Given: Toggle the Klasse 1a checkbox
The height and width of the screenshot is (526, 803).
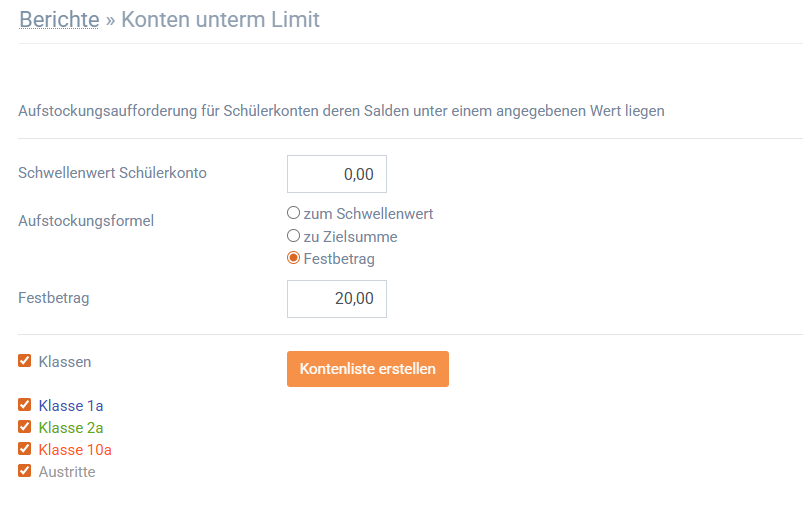Looking at the screenshot, I should (x=25, y=405).
